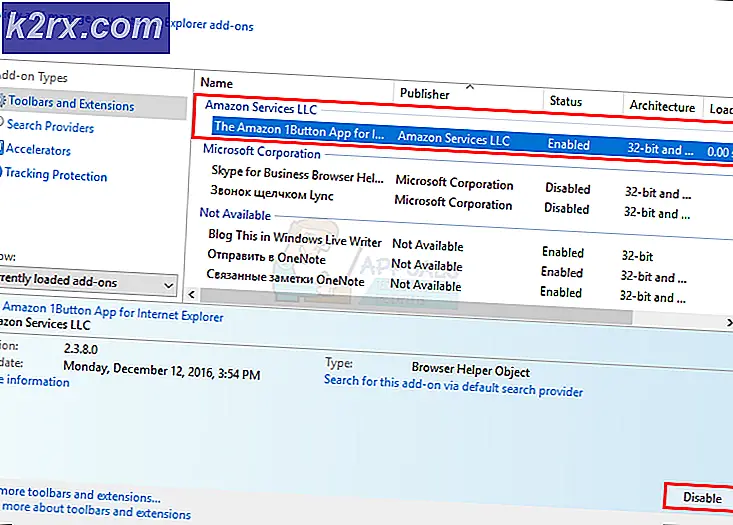Select the Звонок щелчком Lync add-on
Screen dimensions: 733x525
coord(272,193)
